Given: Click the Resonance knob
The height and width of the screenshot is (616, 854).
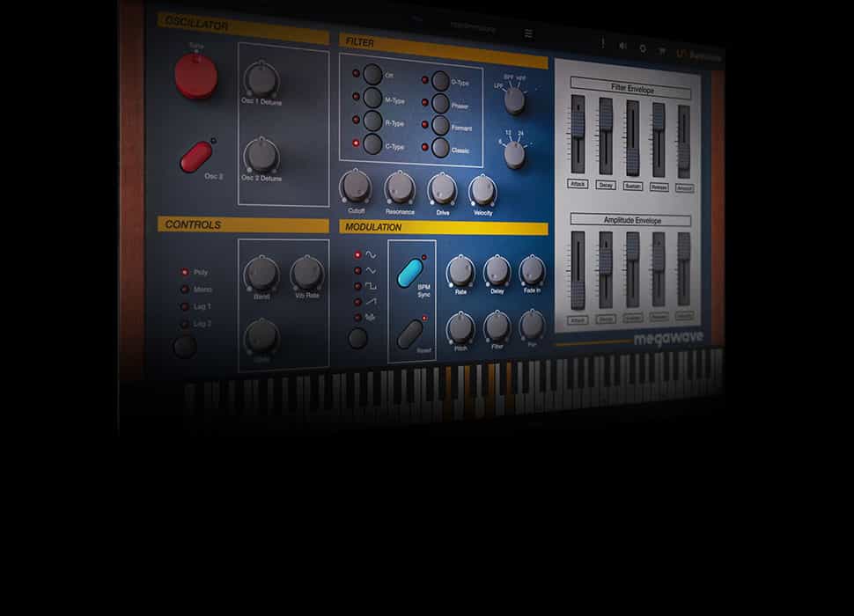Looking at the screenshot, I should click(x=400, y=187).
